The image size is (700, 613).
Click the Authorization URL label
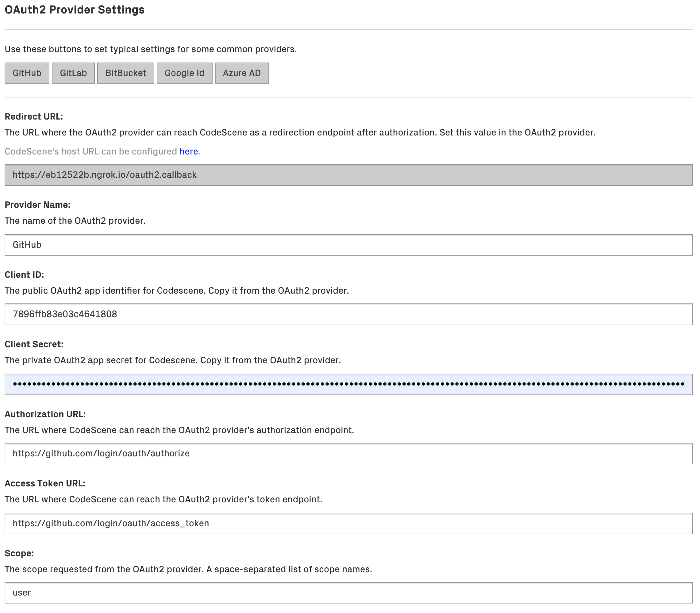click(45, 414)
